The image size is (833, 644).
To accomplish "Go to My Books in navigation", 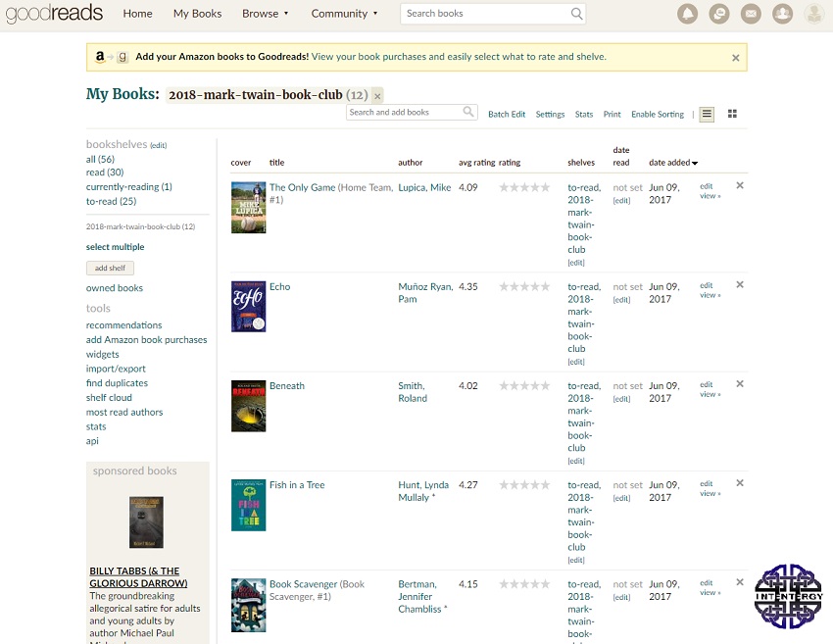I will pos(197,14).
